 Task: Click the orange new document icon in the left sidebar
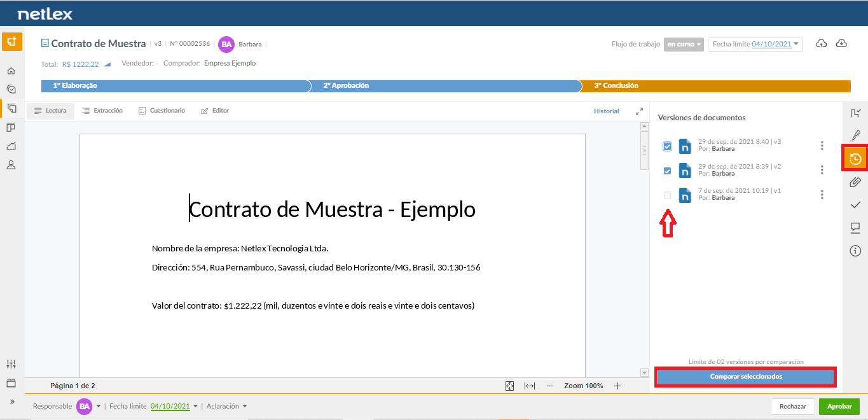pos(11,42)
